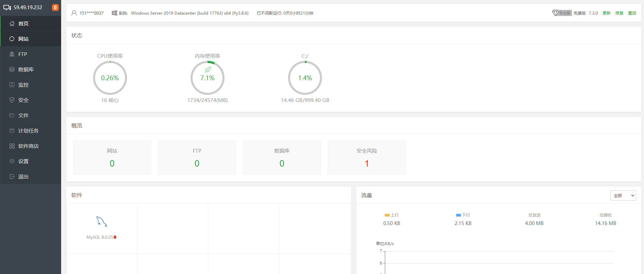Click the Windows logo icon beside 系统
Screen dimensions: 644x274
[114, 13]
